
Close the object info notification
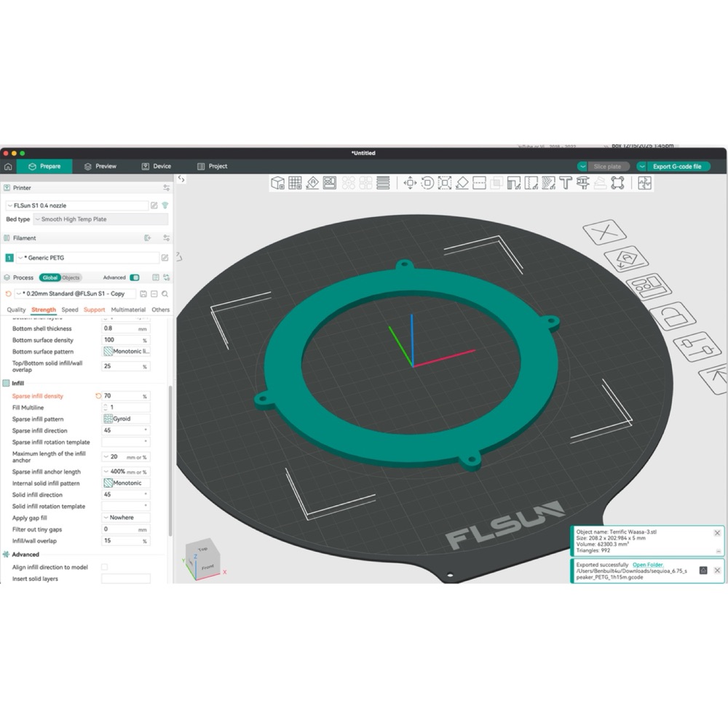[717, 533]
